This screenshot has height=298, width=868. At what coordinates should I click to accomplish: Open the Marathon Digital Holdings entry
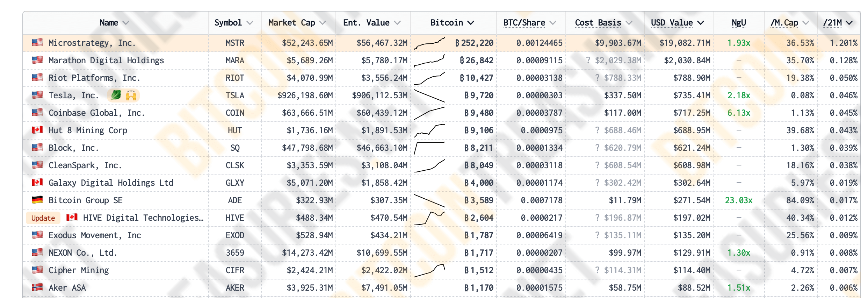click(x=106, y=60)
